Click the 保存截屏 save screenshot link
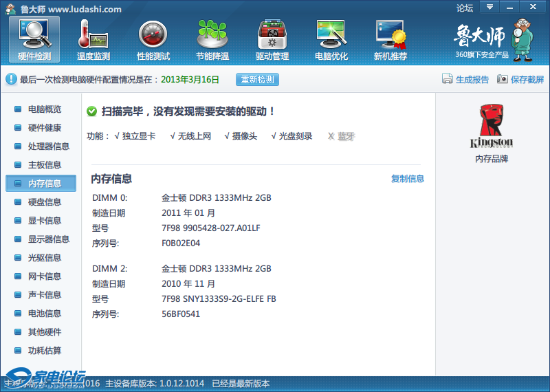The image size is (550, 392). (520, 80)
